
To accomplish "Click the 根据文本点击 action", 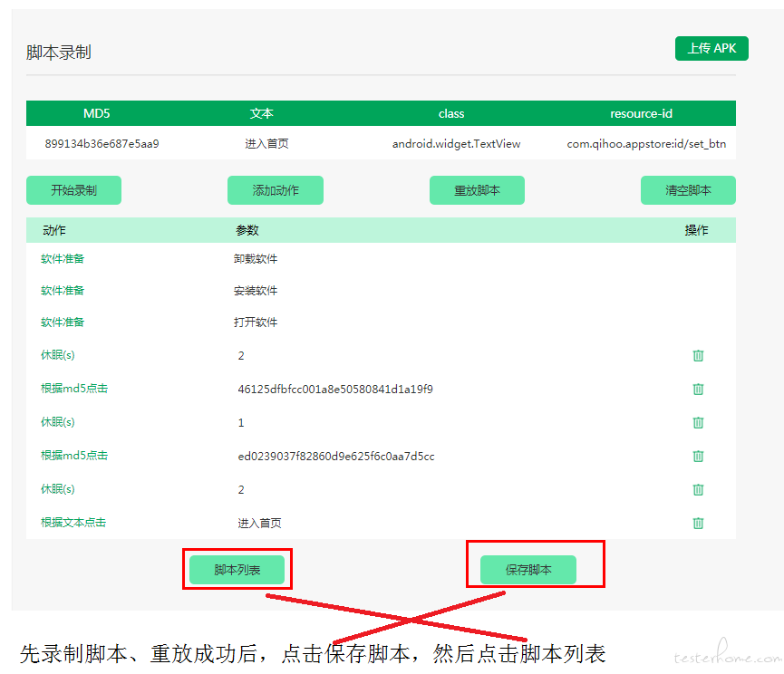I will click(x=73, y=522).
